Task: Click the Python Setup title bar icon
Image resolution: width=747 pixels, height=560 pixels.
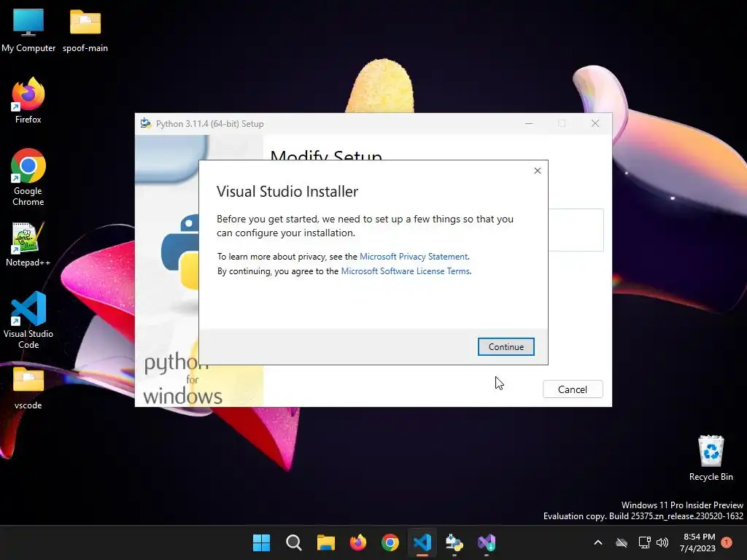Action: coord(146,123)
